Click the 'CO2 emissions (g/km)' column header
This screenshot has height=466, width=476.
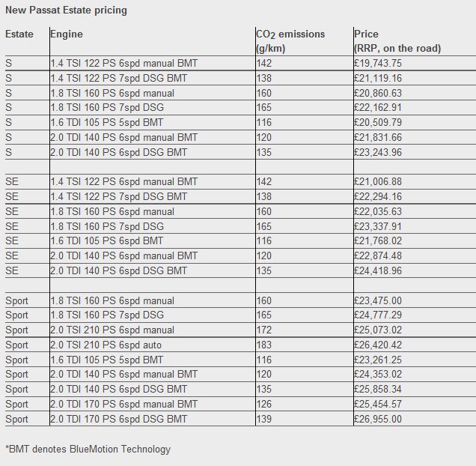click(x=290, y=41)
